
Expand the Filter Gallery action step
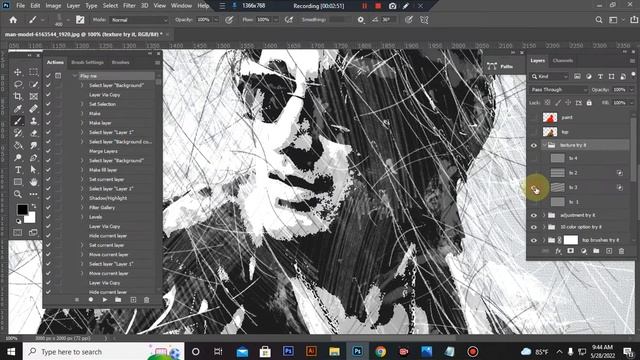[x=82, y=207]
